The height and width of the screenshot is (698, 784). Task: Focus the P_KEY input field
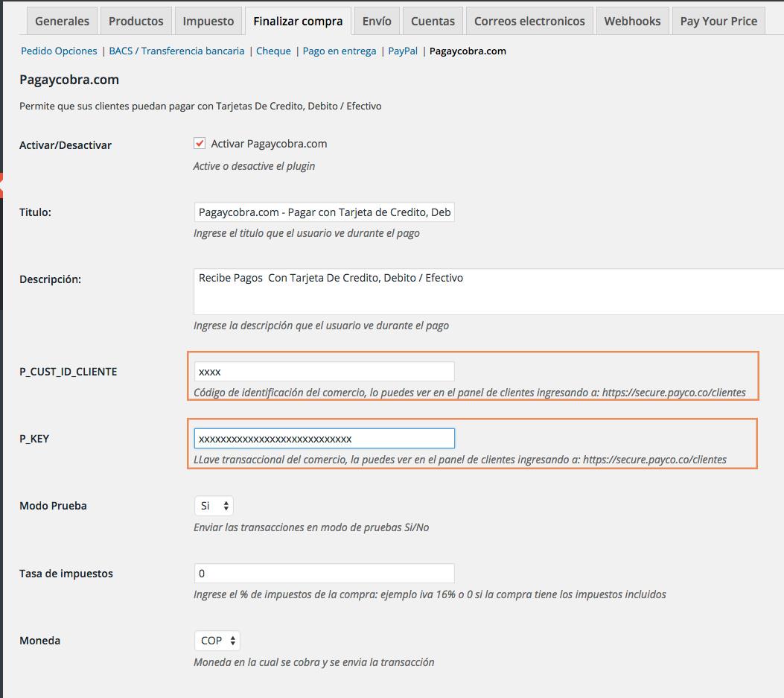coord(324,439)
